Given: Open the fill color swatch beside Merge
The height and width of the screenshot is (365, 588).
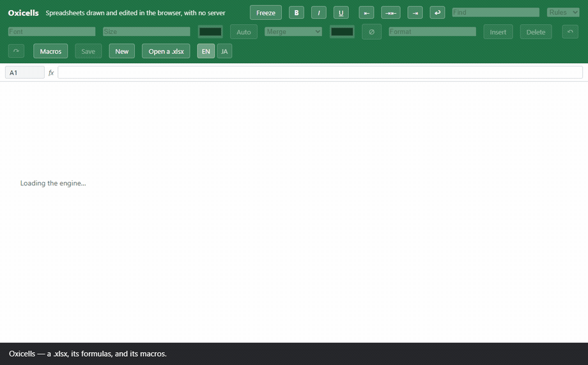Looking at the screenshot, I should click(342, 32).
